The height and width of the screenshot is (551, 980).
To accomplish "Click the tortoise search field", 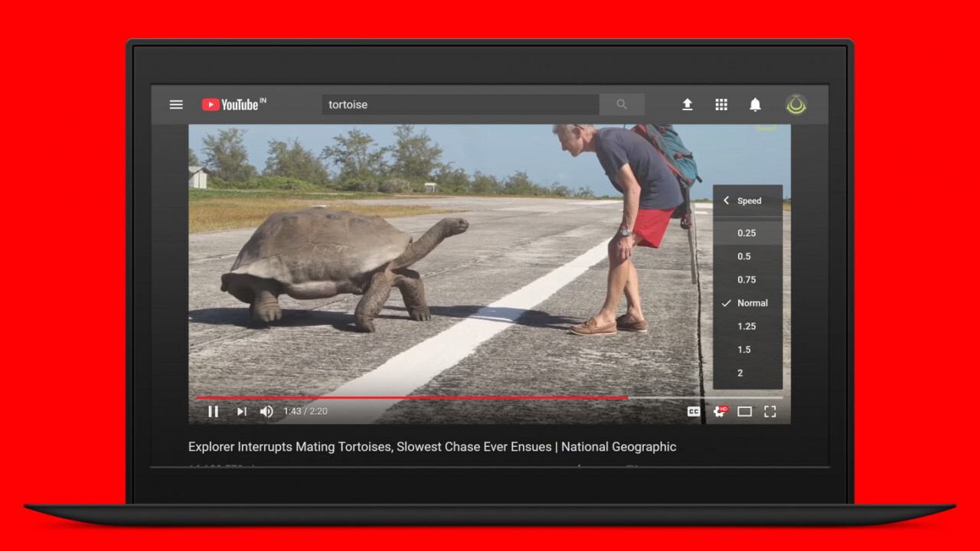I will coord(459,105).
